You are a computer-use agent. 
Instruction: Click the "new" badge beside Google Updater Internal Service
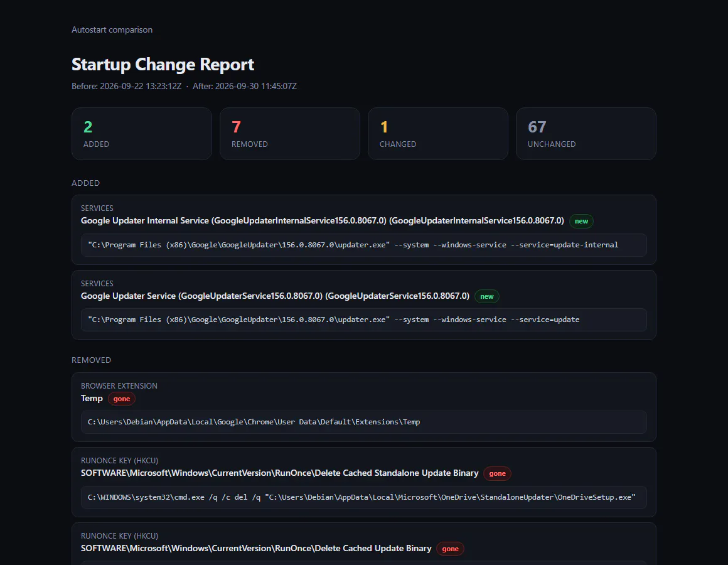(581, 221)
